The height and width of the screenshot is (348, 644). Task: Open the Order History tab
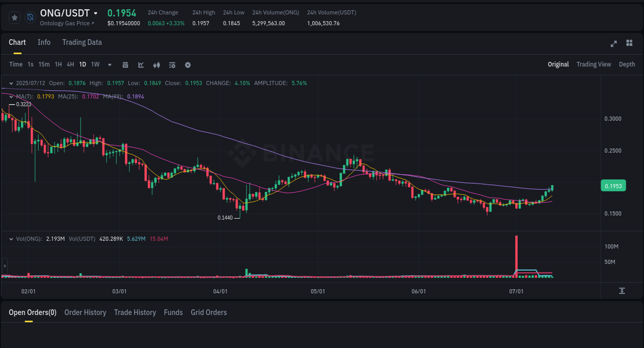coord(85,312)
